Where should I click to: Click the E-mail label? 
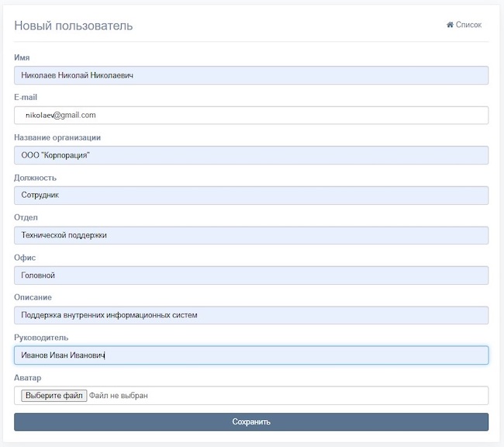26,97
